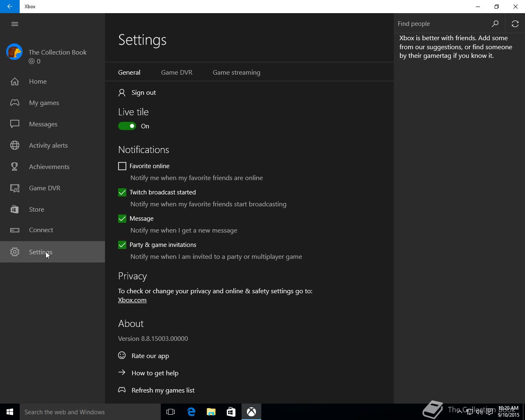Viewport: 525px width, 420px height.
Task: Click the Settings gear icon
Action: click(x=15, y=252)
